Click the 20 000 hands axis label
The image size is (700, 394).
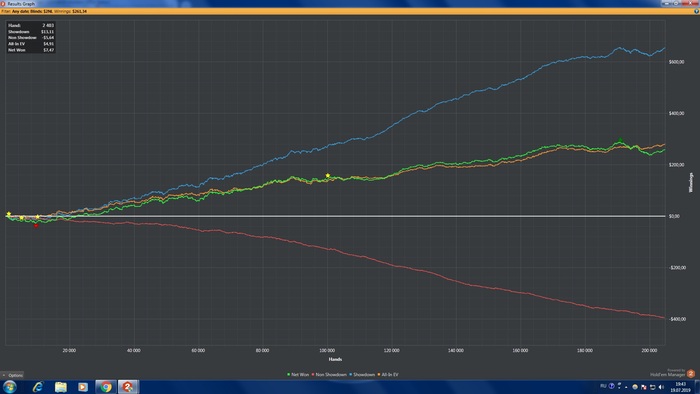point(69,351)
